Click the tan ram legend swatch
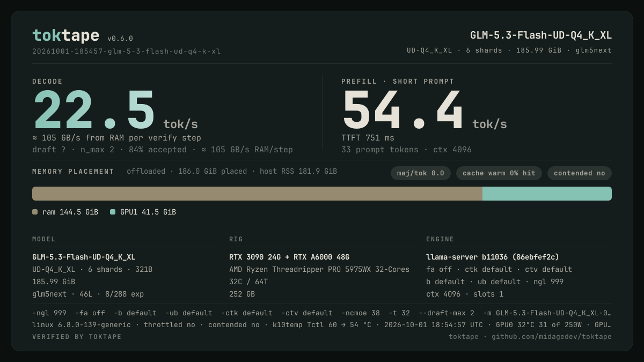Screen dimensions: 644x362 pyautogui.click(x=35, y=212)
